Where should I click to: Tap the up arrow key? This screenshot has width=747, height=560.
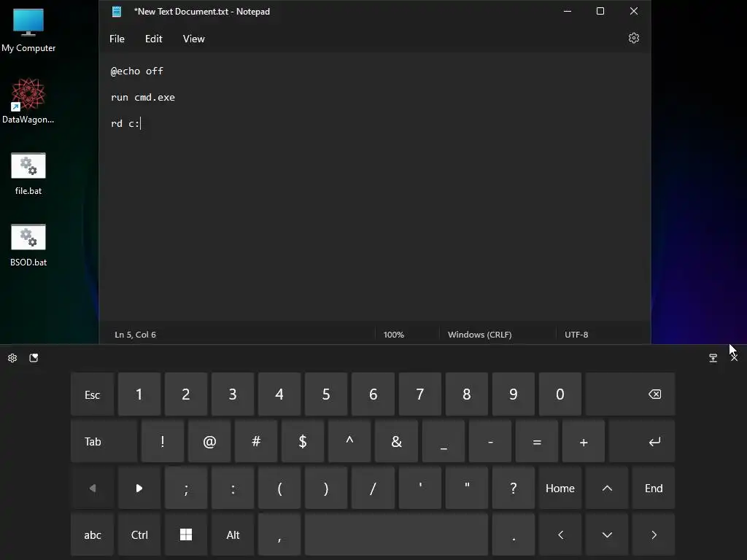click(x=607, y=488)
